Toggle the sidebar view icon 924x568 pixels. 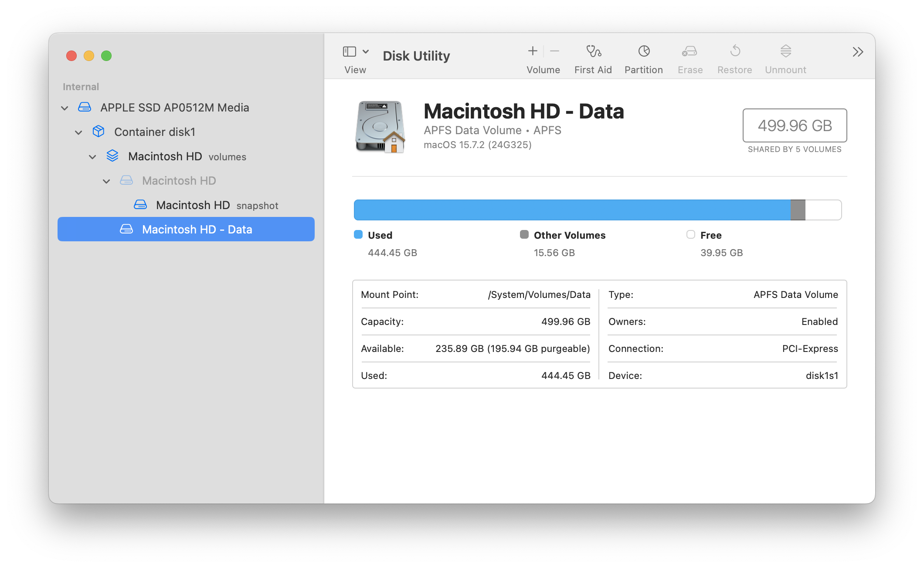coord(350,52)
